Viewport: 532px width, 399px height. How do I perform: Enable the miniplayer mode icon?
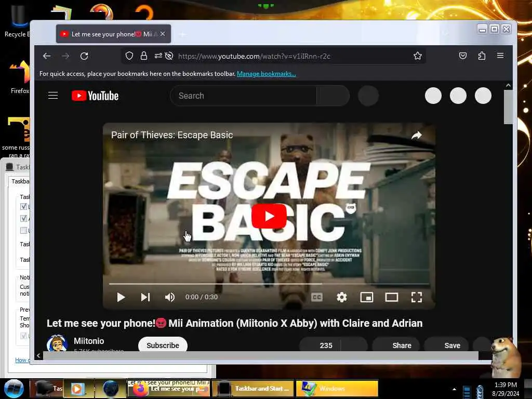pos(367,297)
